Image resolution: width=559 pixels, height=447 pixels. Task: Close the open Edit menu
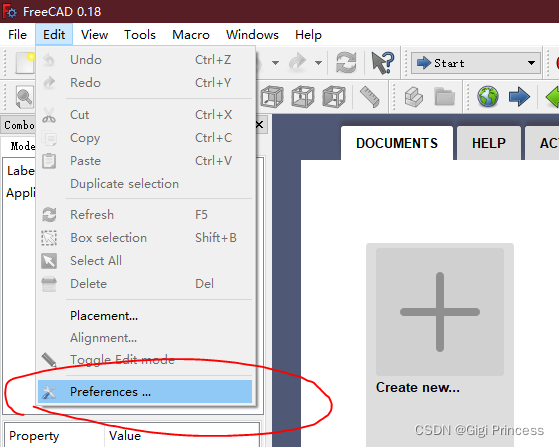click(54, 35)
